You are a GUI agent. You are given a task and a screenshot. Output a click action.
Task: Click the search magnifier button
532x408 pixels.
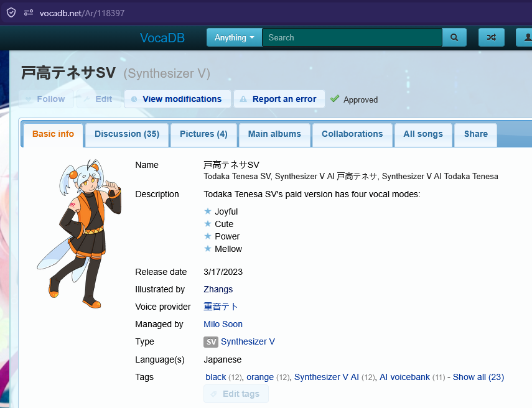coord(454,37)
